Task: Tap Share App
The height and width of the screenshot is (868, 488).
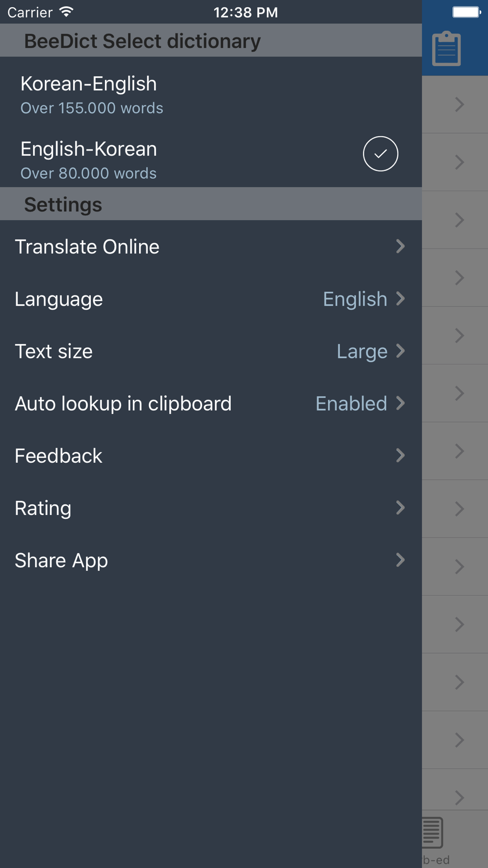Action: pyautogui.click(x=211, y=560)
